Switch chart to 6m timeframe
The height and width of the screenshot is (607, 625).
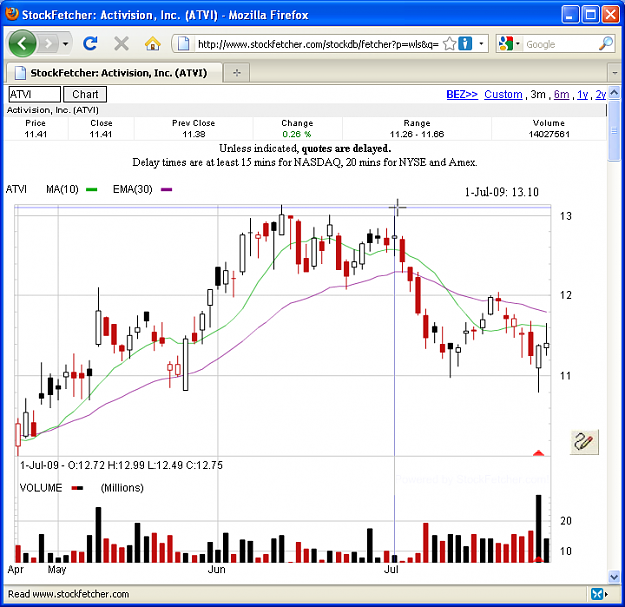pyautogui.click(x=561, y=94)
